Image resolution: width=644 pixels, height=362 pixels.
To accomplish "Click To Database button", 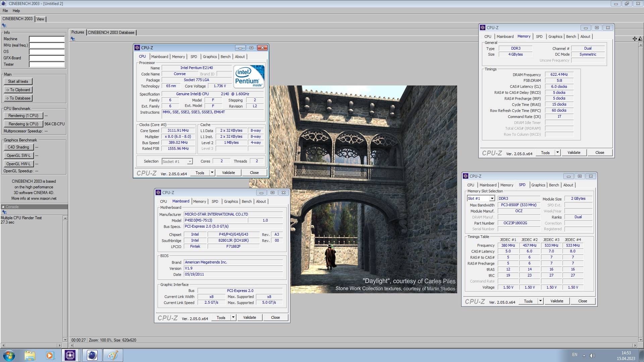I will [18, 98].
